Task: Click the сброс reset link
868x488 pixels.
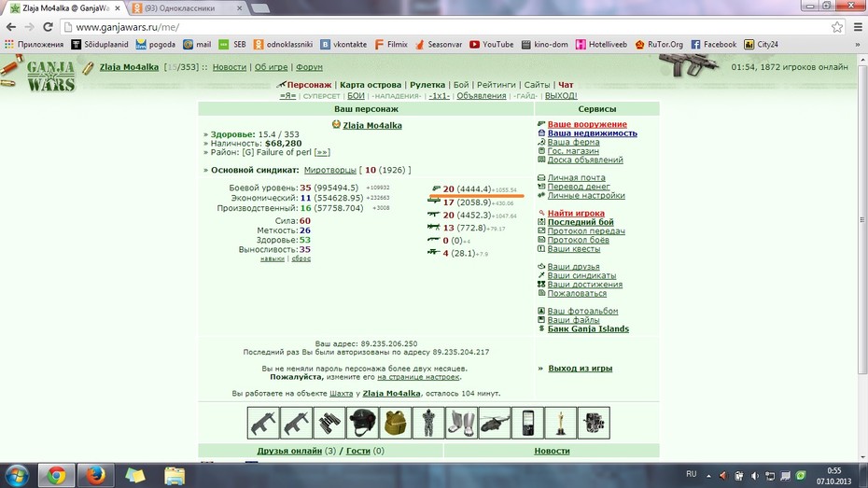Action: pyautogui.click(x=301, y=258)
